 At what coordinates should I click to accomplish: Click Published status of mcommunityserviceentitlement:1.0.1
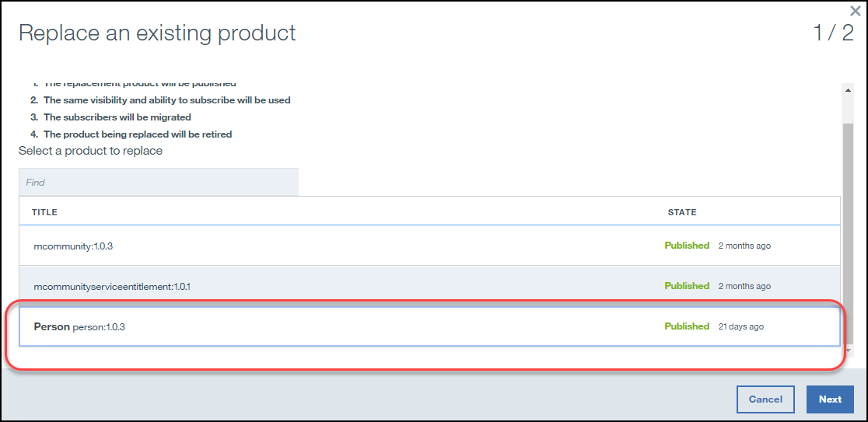click(x=687, y=286)
